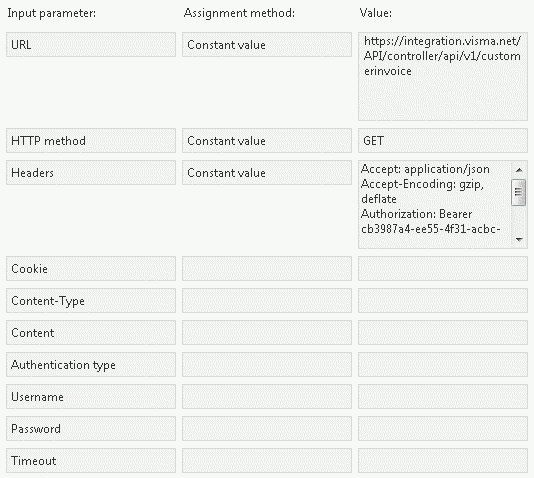Select the GET value field
Screen dimensions: 534x478
[x=443, y=141]
